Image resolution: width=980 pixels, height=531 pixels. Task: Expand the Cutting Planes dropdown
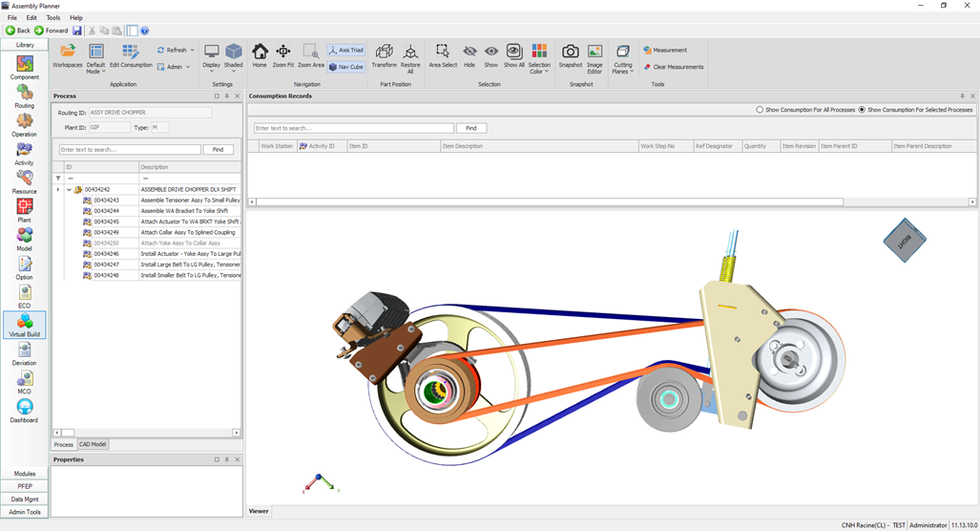[x=622, y=57]
